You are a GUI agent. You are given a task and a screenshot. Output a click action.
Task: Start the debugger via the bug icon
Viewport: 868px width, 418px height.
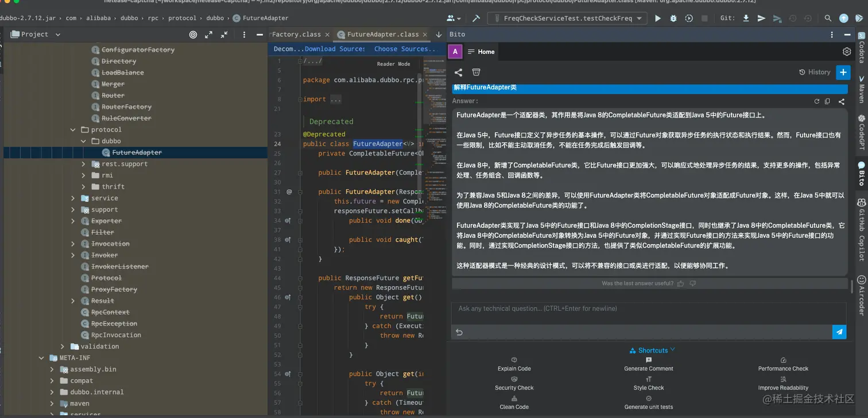(673, 18)
